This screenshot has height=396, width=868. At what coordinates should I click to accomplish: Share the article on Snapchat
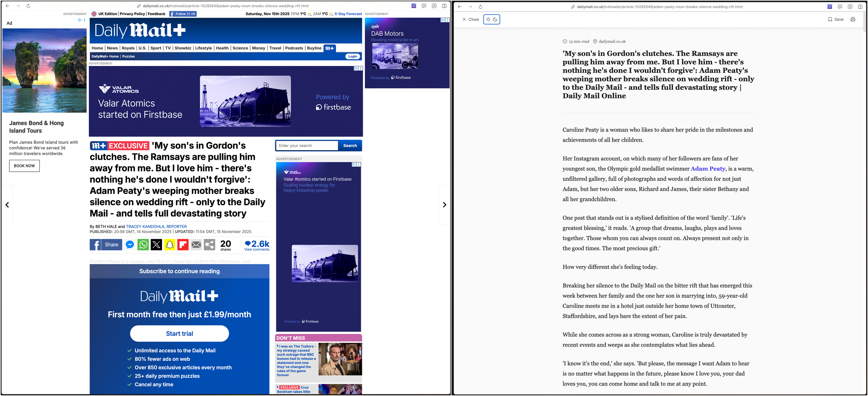(170, 245)
